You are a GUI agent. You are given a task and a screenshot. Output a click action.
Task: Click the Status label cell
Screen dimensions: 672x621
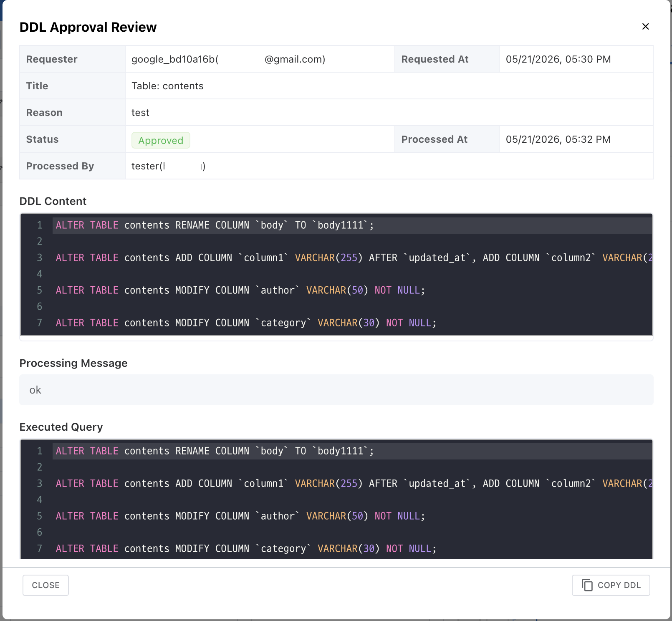click(72, 139)
